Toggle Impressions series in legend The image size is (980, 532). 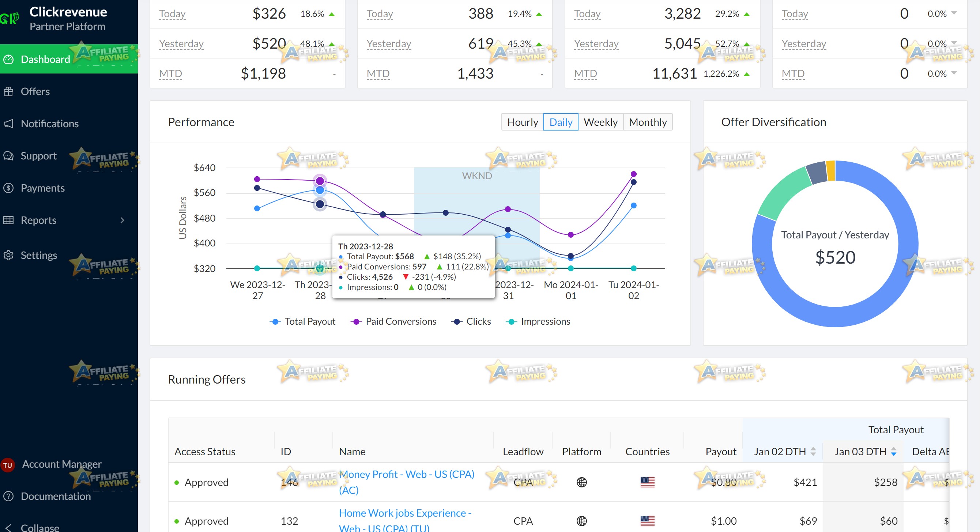[x=538, y=322]
